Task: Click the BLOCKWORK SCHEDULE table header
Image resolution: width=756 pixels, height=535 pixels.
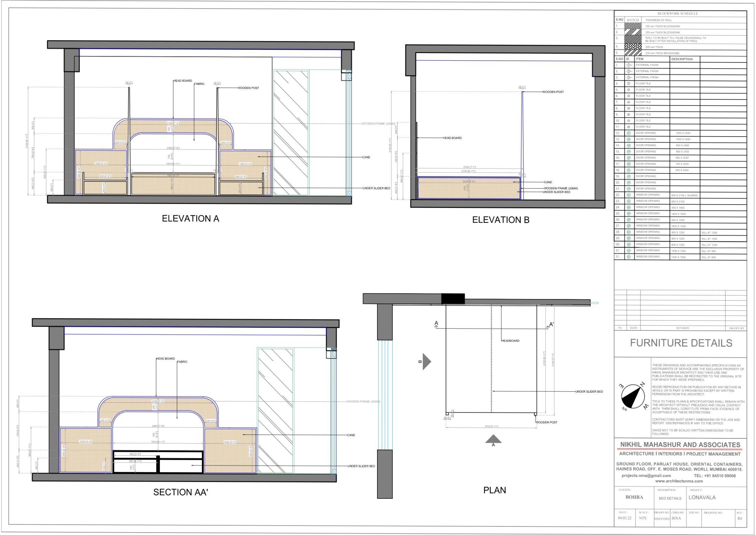Action: click(677, 13)
